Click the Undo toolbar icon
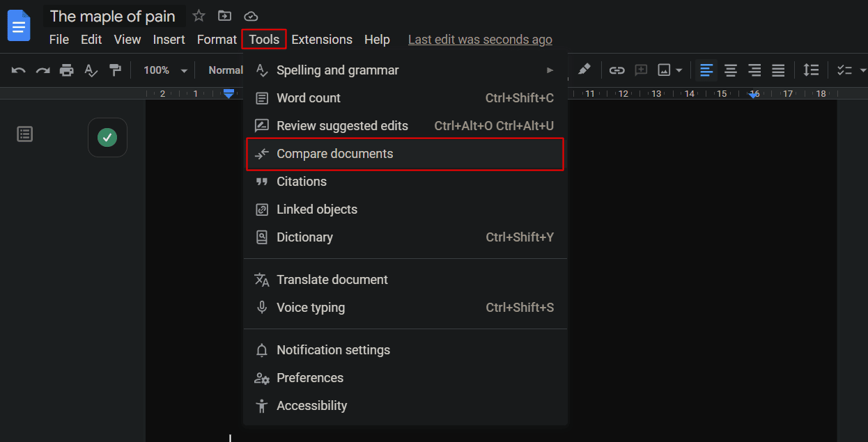Image resolution: width=868 pixels, height=442 pixels. click(x=19, y=70)
